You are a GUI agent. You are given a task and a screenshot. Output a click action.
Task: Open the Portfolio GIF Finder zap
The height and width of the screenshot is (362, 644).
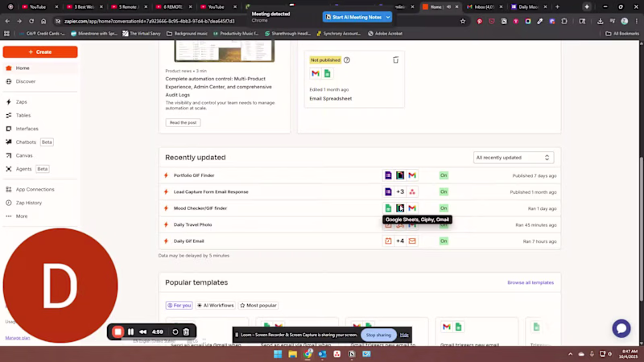tap(194, 175)
